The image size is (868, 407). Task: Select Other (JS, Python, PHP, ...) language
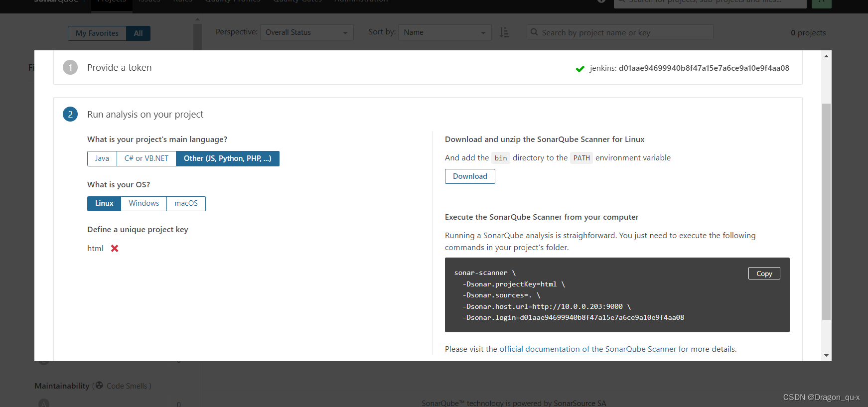[228, 158]
